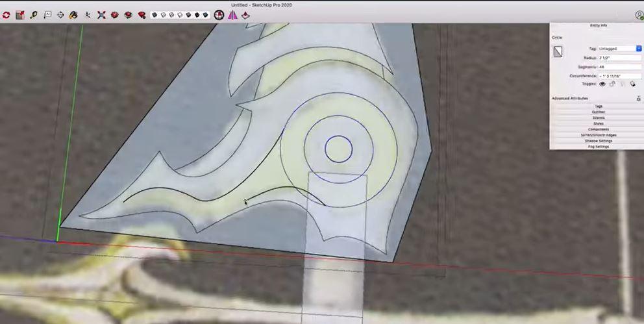
Task: Switch to Shaded With Textures style
Action: pos(197,15)
